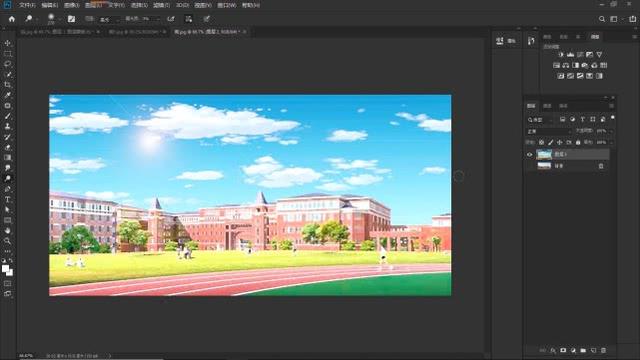Select the History Brush tool
The width and height of the screenshot is (640, 360).
coord(7,137)
